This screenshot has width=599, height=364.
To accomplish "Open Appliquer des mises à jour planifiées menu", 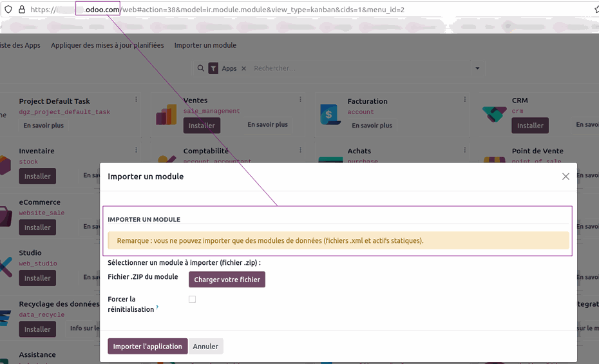I will pos(107,45).
